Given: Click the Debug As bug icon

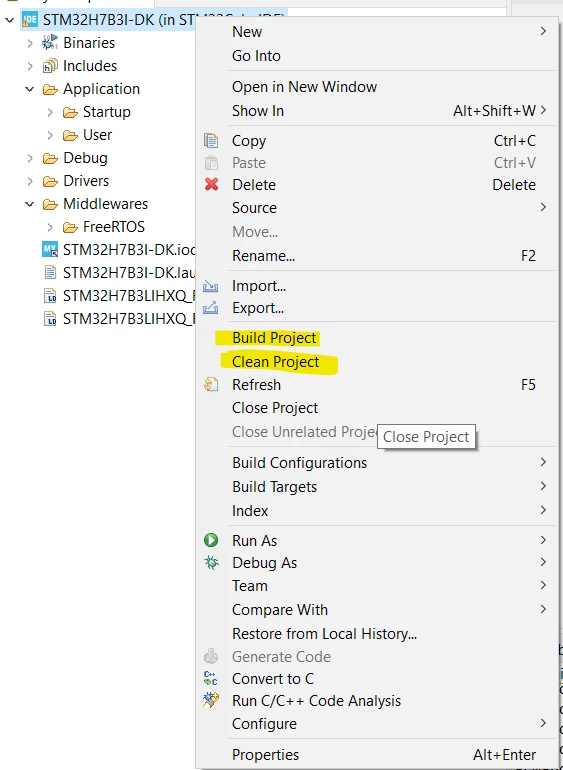Looking at the screenshot, I should tap(211, 563).
